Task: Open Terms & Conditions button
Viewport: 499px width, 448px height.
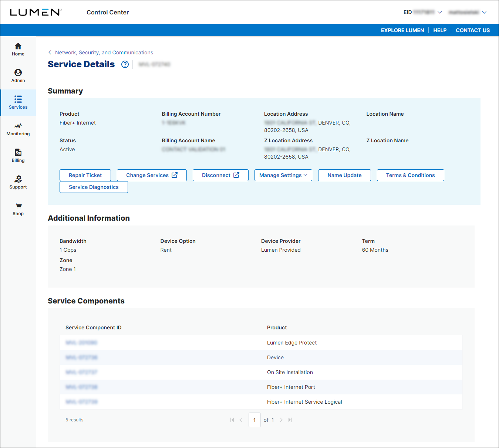Action: tap(411, 175)
